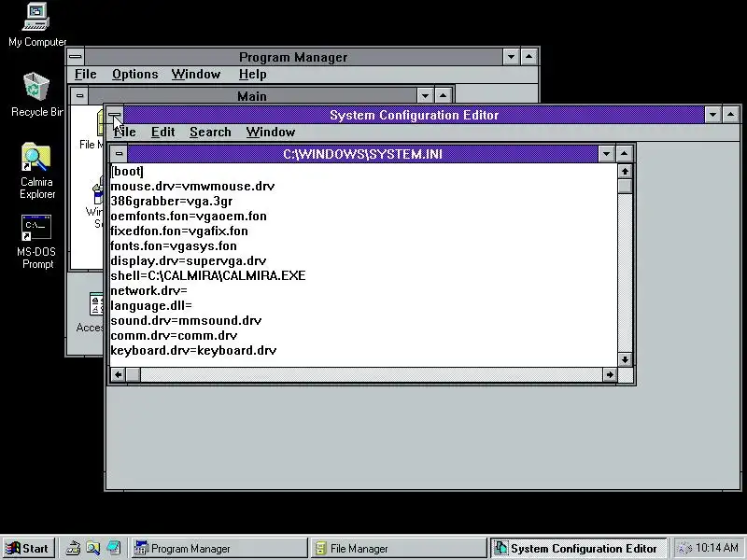Click line display.drv=supervga.drv
Screen dimensions: 747x560
pos(189,261)
